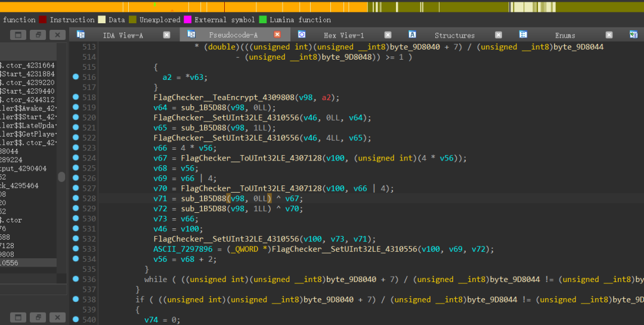This screenshot has width=644, height=325.
Task: Click the FlagChecker__TeaEncrypt_4309808 function call
Action: [224, 97]
